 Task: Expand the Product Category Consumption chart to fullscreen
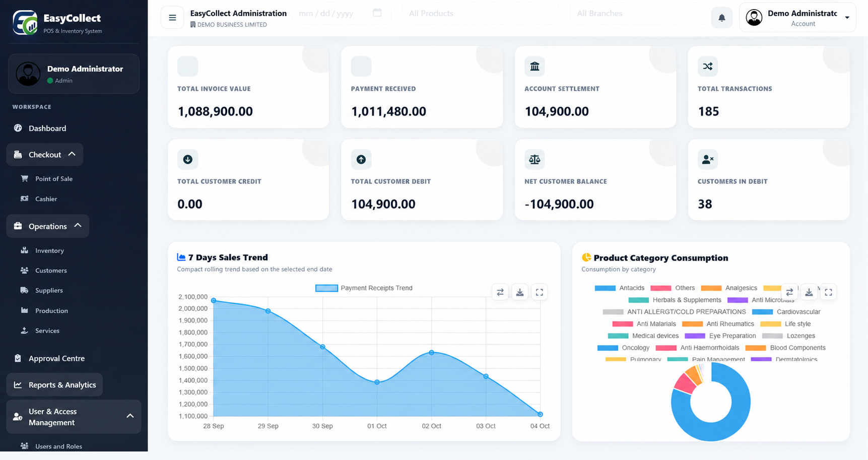[829, 292]
